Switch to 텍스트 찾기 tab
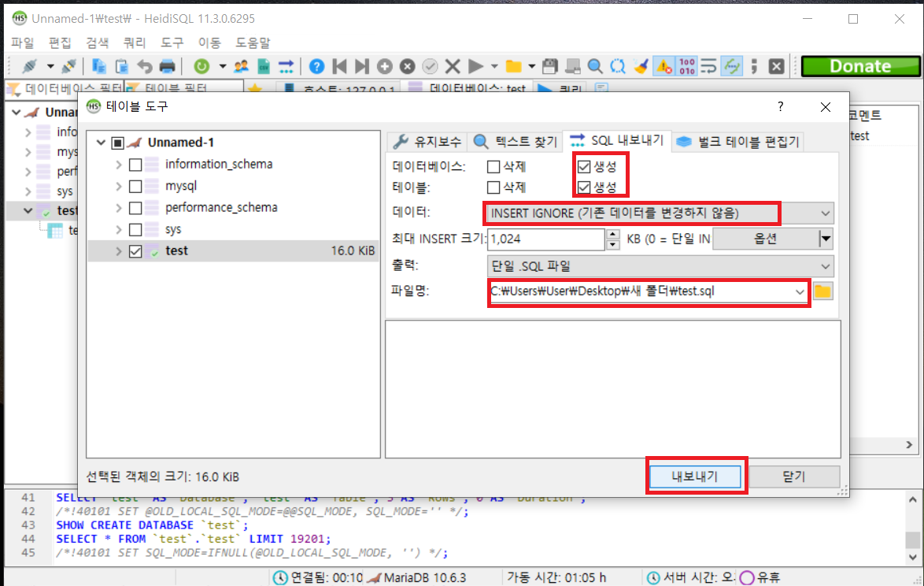 click(516, 142)
